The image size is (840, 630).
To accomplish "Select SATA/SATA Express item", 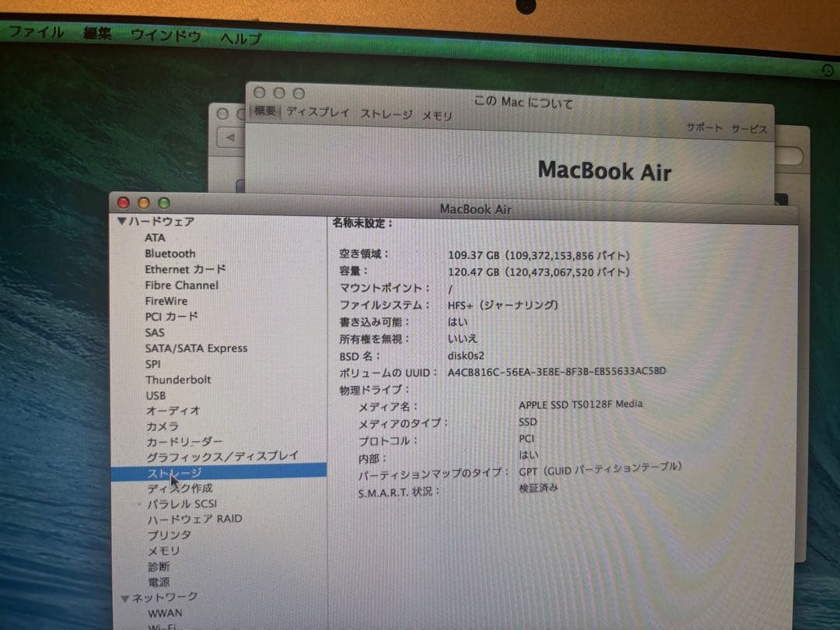I will (196, 348).
